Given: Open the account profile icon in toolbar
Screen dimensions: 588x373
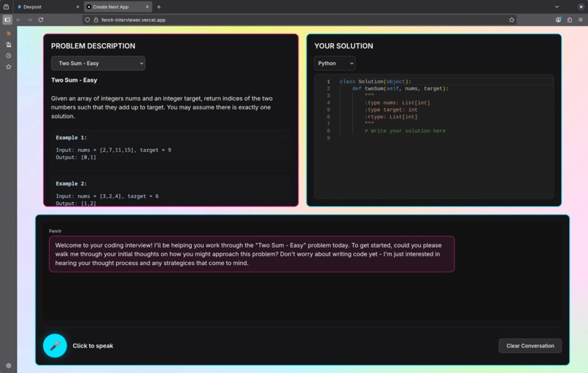Looking at the screenshot, I should [x=558, y=20].
